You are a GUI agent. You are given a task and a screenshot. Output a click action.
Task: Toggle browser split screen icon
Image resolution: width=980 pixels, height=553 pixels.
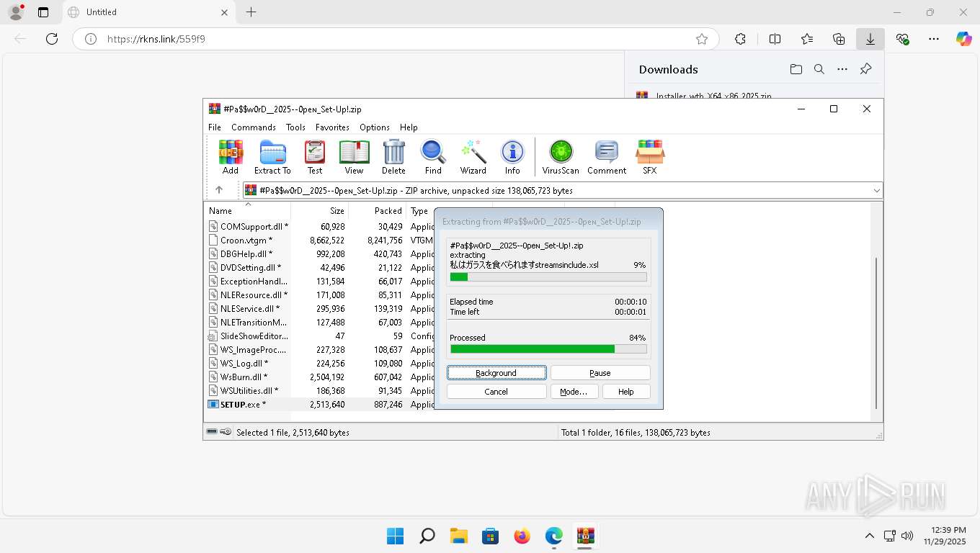[775, 39]
